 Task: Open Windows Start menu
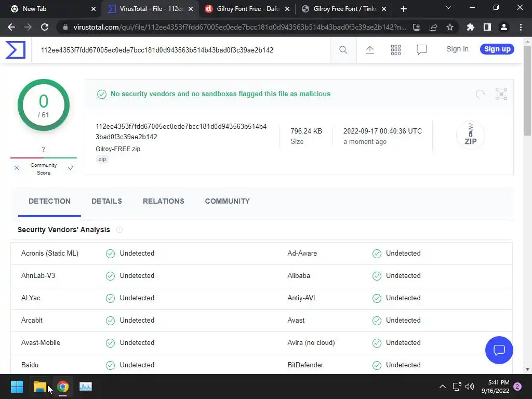click(17, 387)
